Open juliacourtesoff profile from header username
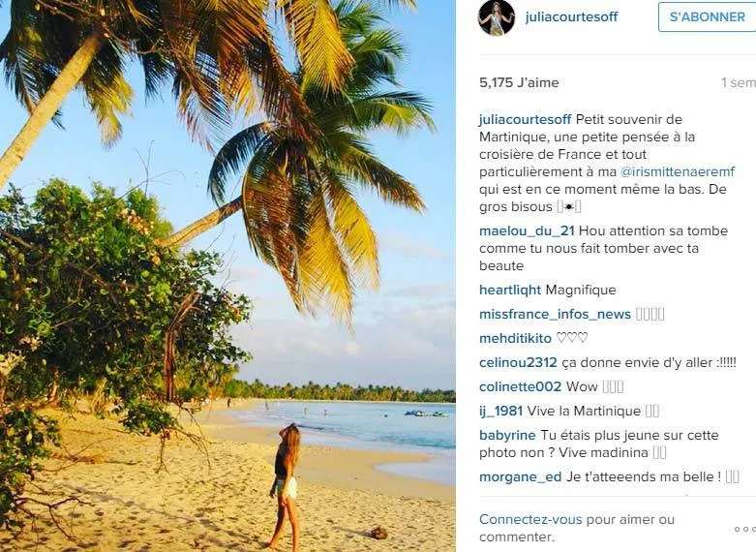 [571, 17]
